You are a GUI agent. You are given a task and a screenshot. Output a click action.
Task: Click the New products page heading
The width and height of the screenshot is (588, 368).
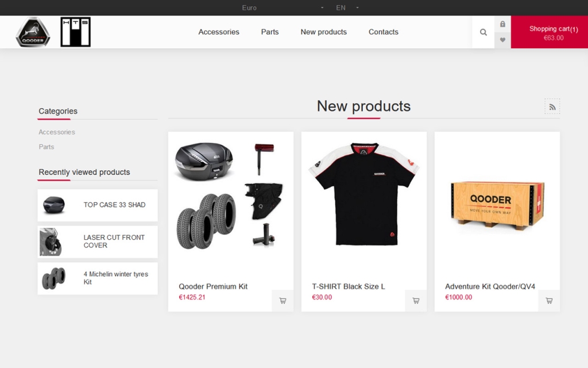click(x=363, y=106)
